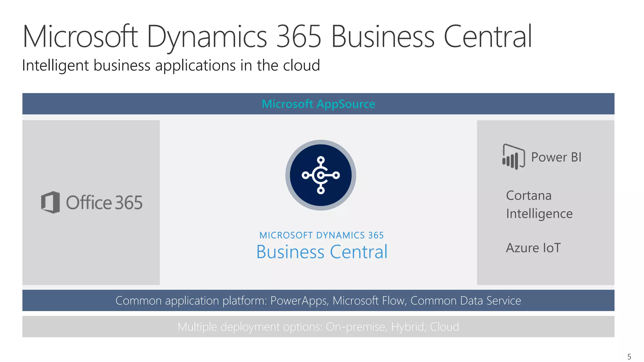This screenshot has width=644, height=362.
Task: Click the blue 'Business Central' label
Action: (322, 252)
